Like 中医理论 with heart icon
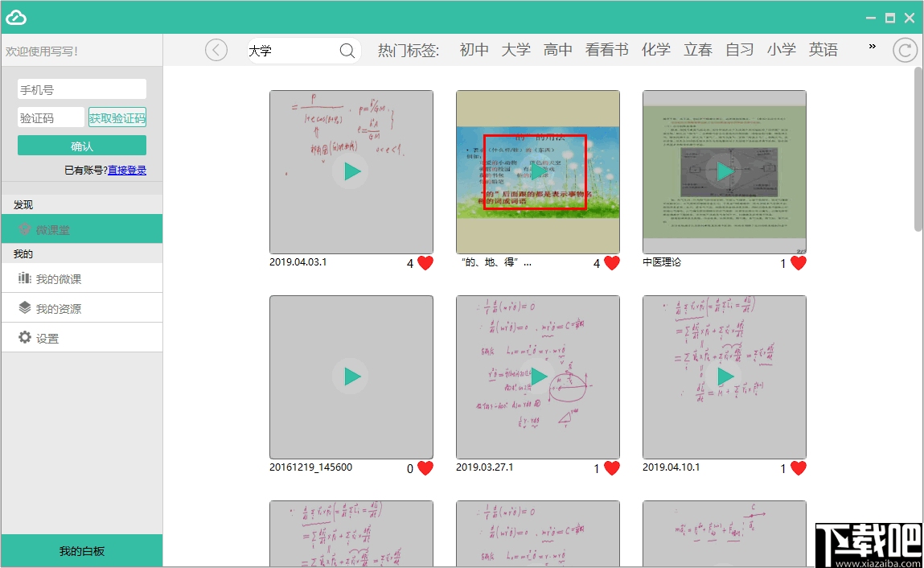The image size is (924, 568). click(x=799, y=263)
